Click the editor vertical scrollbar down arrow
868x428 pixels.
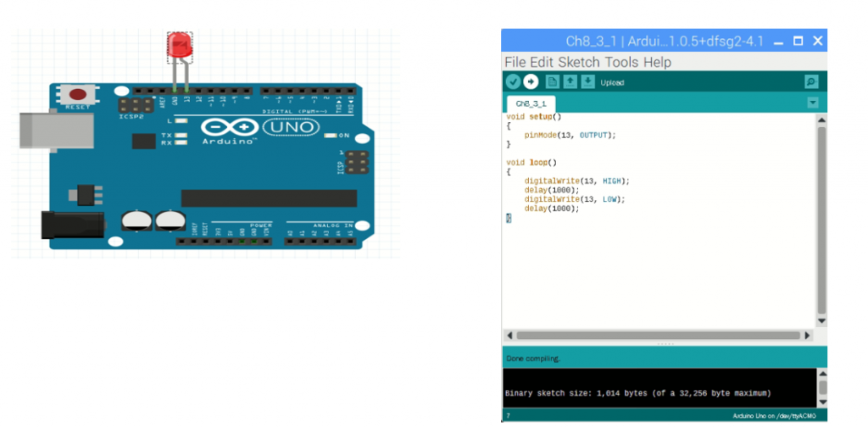point(821,320)
